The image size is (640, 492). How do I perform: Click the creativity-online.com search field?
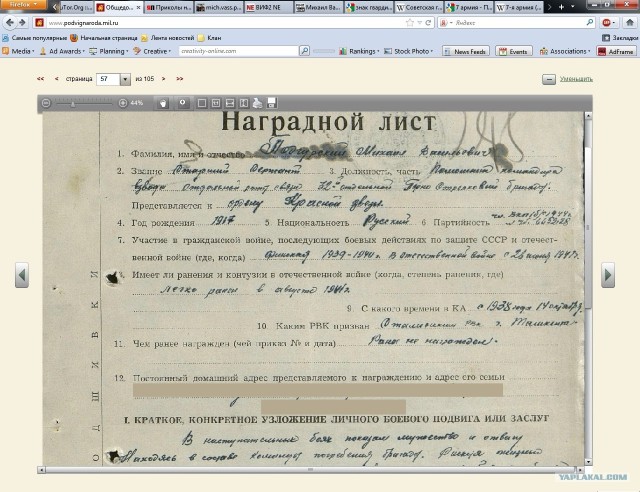pos(238,51)
